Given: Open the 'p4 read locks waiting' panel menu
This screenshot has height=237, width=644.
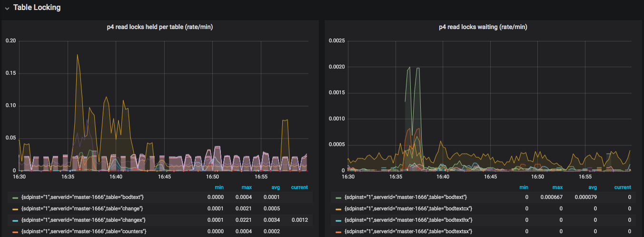Looking at the screenshot, I should [483, 27].
